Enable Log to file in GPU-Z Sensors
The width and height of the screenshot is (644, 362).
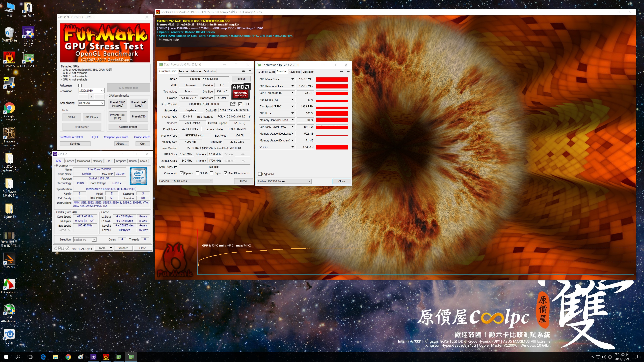click(260, 174)
